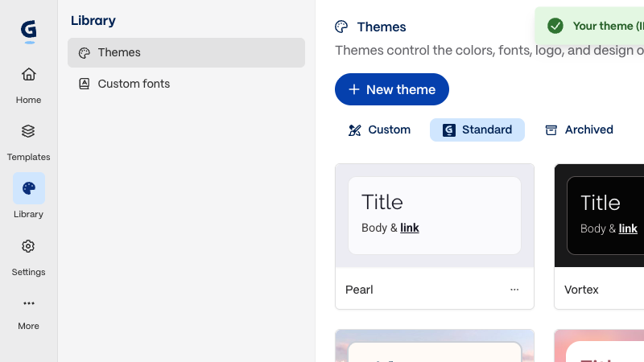Screen dimensions: 644x362
Task: Open the Home icon in sidebar
Action: (29, 74)
